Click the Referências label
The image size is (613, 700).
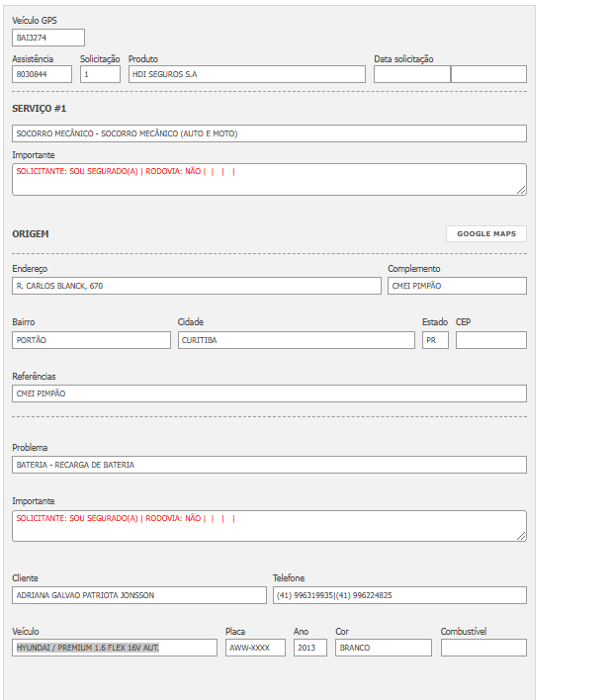click(x=34, y=377)
